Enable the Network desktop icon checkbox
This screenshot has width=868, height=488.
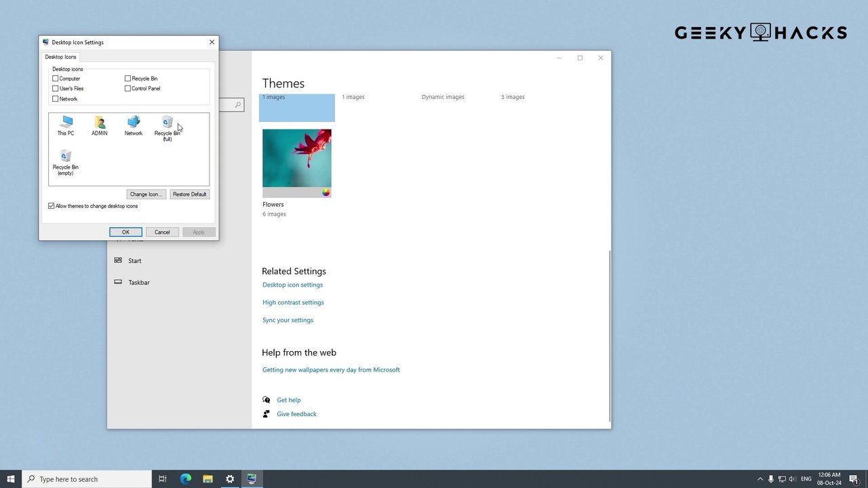point(56,99)
